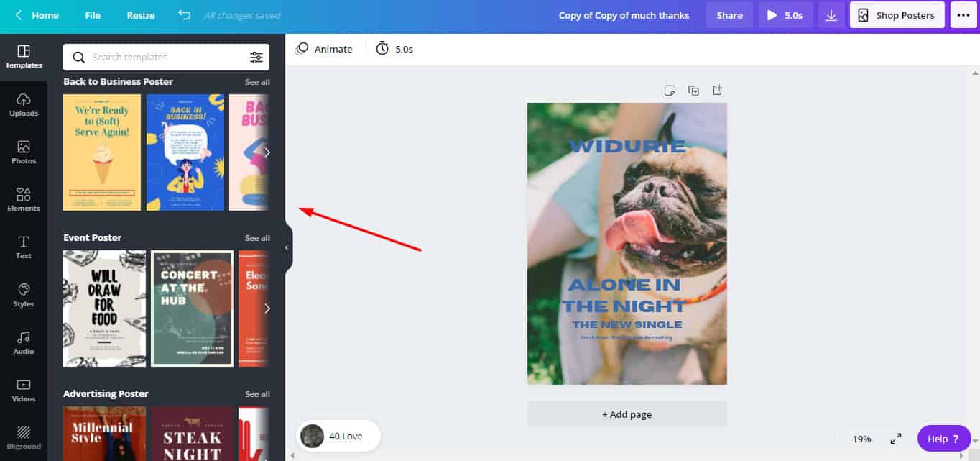
Task: Click the Share button
Action: point(729,15)
